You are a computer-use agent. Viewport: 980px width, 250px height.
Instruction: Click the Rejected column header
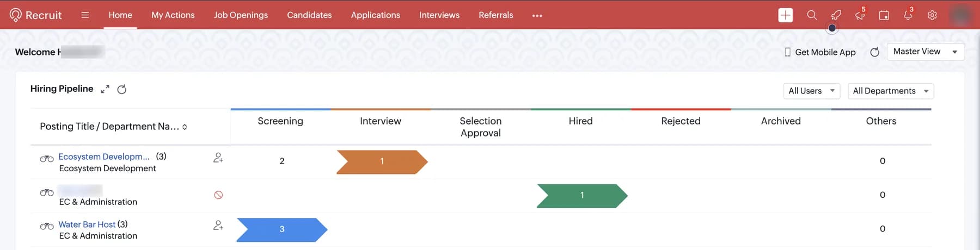coord(681,121)
